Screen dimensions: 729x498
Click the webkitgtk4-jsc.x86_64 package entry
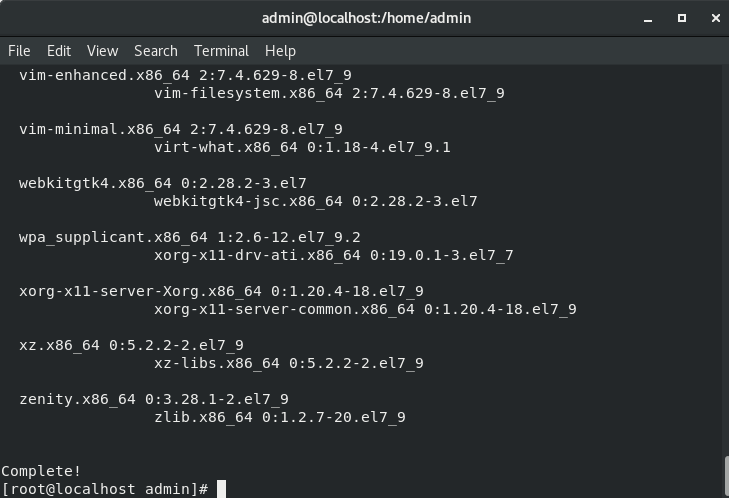[x=315, y=201]
